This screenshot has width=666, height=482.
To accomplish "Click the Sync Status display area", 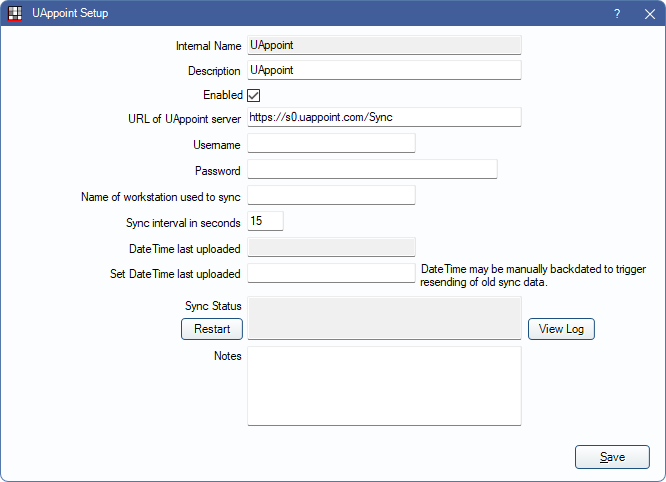I will click(384, 318).
